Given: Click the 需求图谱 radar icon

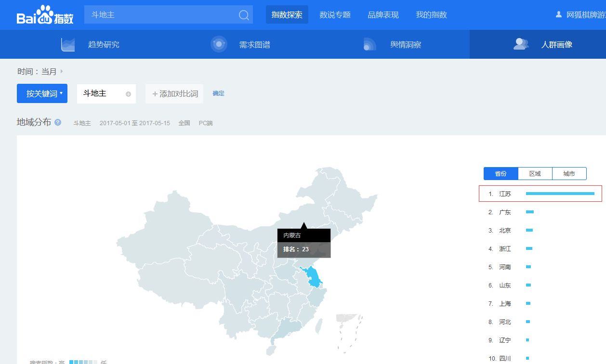Looking at the screenshot, I should pyautogui.click(x=219, y=44).
